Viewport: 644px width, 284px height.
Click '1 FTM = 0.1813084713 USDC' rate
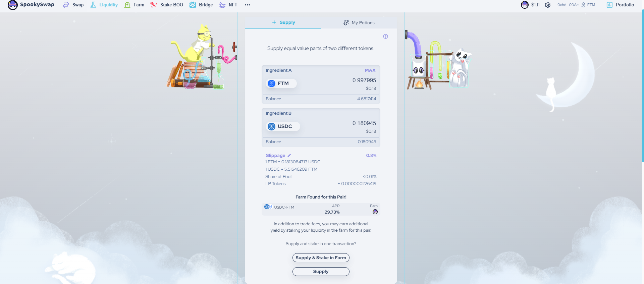[x=293, y=162]
